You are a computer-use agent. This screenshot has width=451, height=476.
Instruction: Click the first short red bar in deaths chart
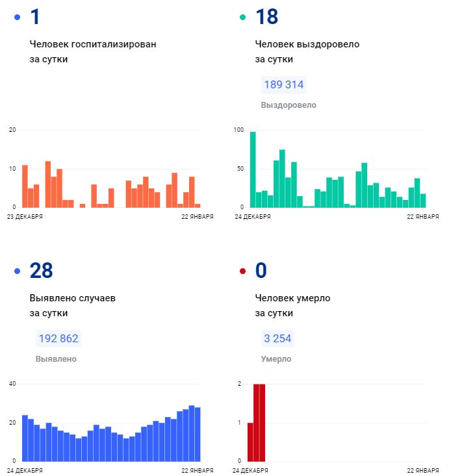click(251, 442)
